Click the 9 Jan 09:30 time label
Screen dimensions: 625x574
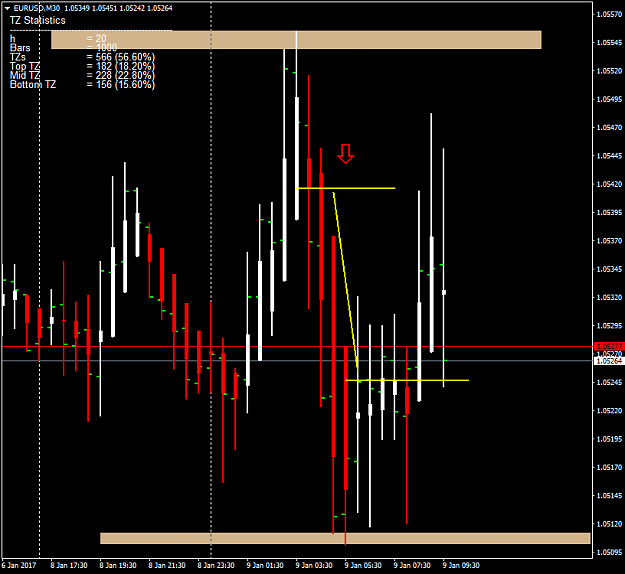[x=461, y=565]
